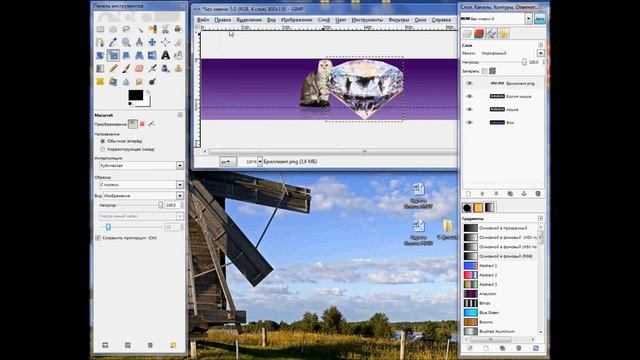Select the Airbrush tool
640x360 pixels.
click(153, 69)
